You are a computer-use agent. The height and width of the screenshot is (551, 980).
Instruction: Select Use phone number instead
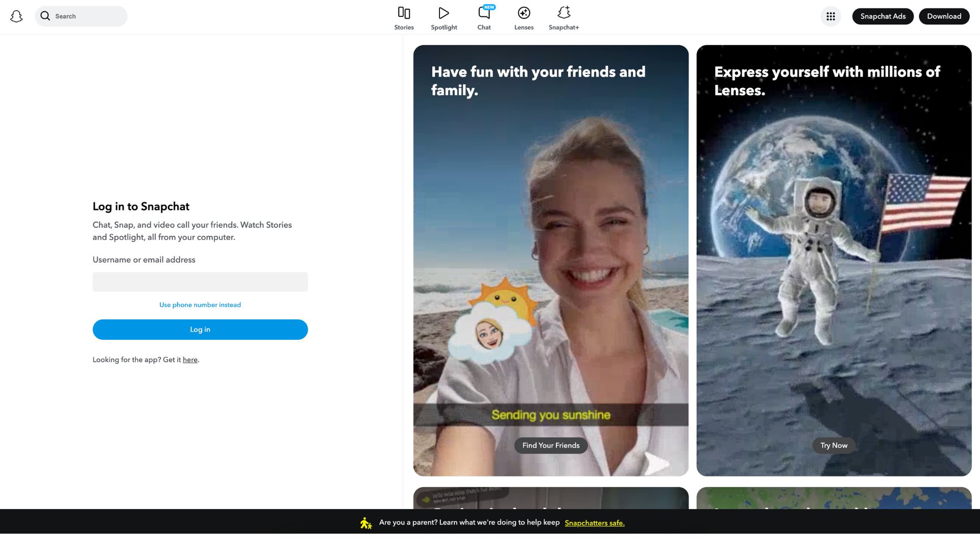pyautogui.click(x=200, y=305)
